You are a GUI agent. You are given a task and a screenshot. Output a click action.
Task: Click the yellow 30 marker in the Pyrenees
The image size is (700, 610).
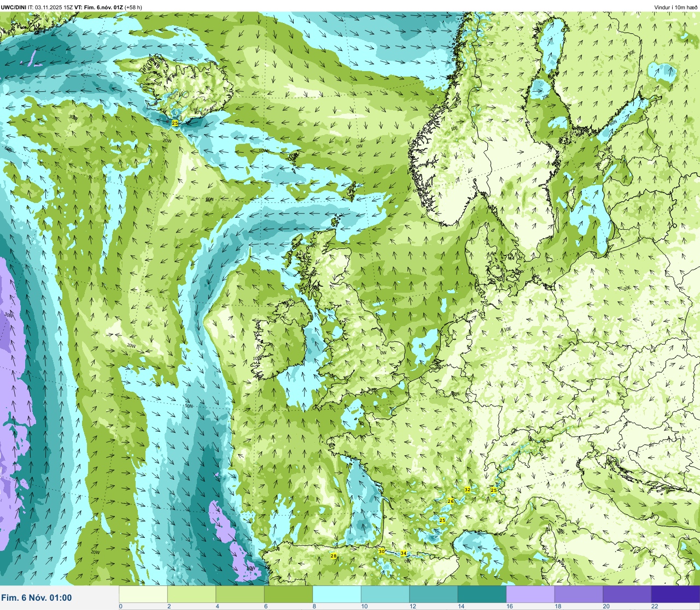coord(382,551)
